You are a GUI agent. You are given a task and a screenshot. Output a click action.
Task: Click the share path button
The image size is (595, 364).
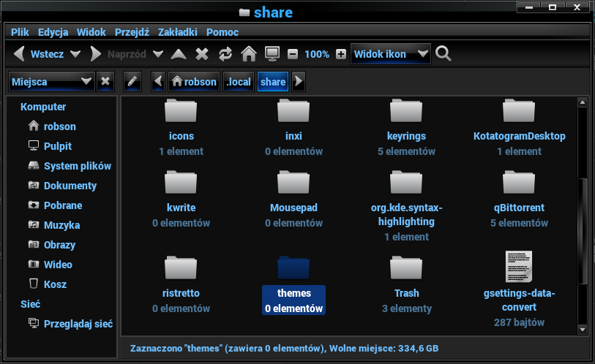point(273,82)
